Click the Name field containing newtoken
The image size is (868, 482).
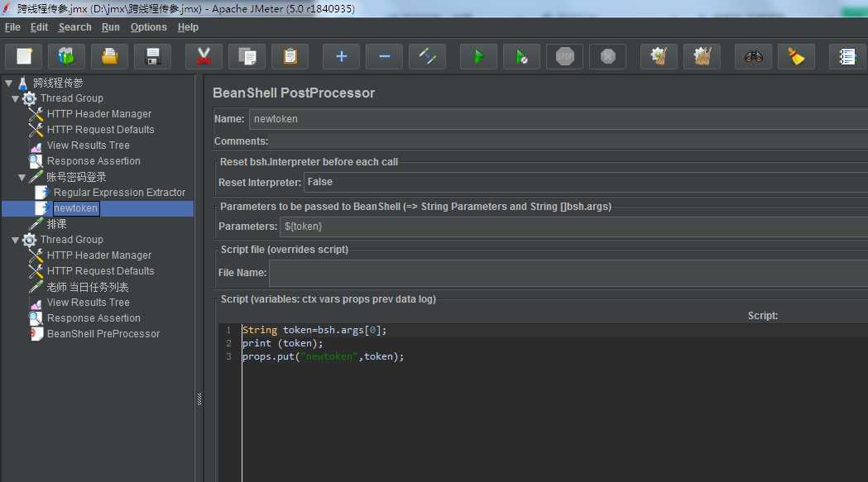pos(559,119)
